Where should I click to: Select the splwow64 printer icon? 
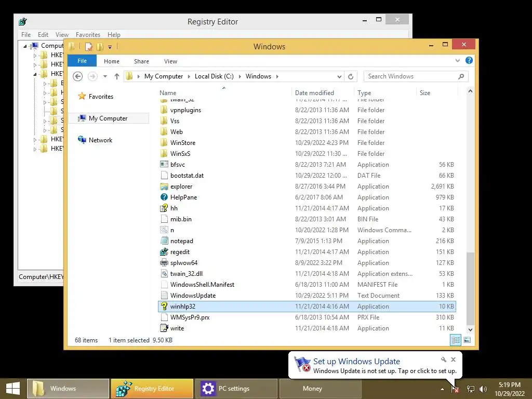pos(164,262)
